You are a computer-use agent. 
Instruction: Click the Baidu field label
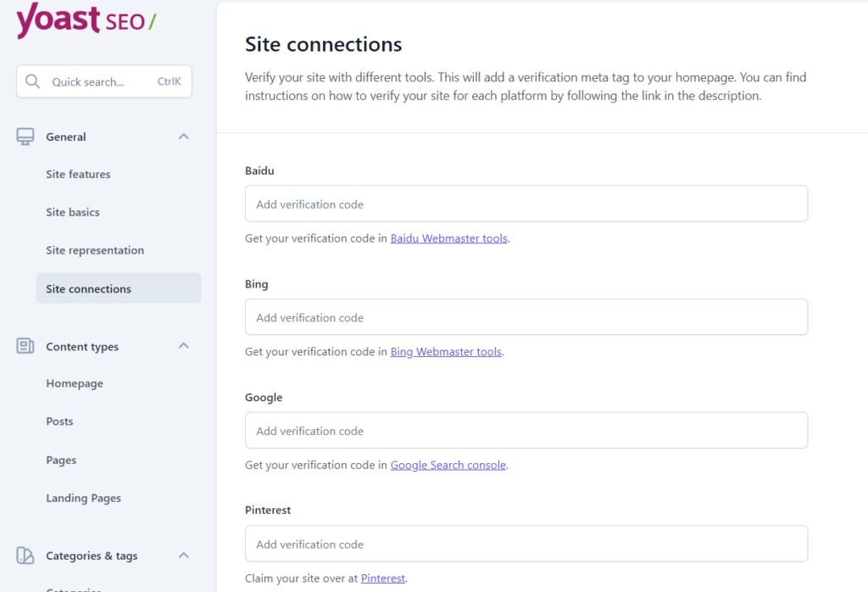(259, 170)
